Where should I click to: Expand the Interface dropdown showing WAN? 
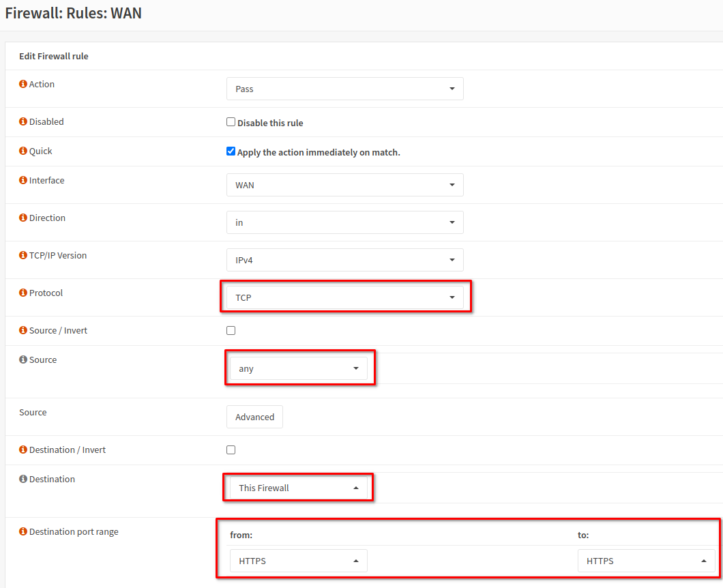(x=344, y=185)
